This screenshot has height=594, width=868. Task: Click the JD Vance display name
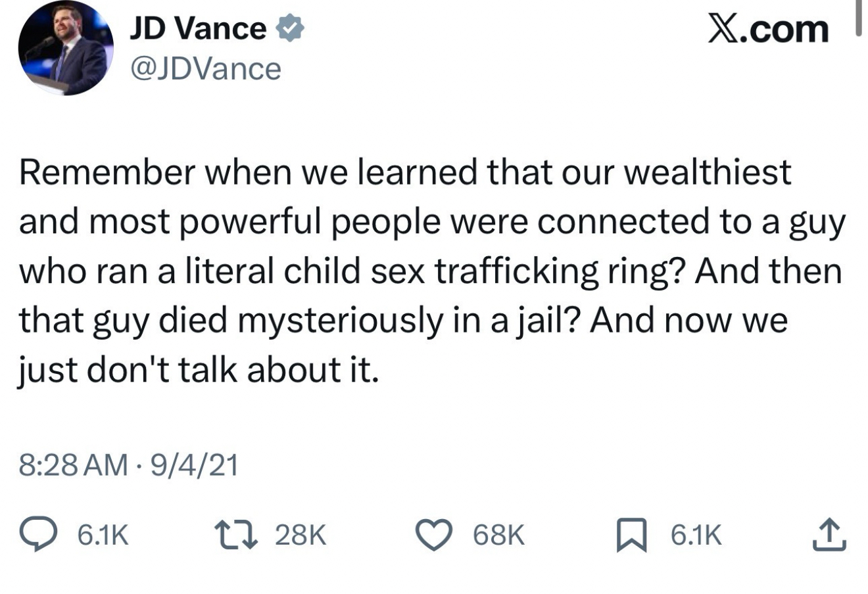(x=197, y=29)
